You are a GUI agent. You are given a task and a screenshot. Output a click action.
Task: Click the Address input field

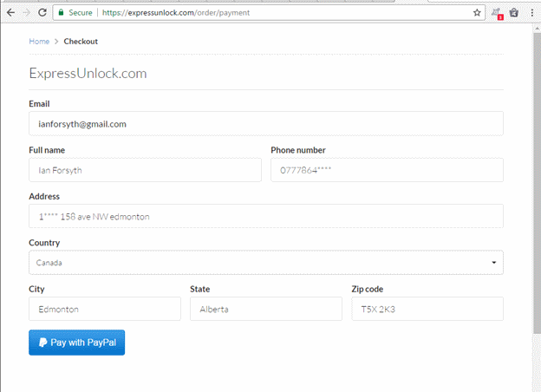click(x=266, y=216)
